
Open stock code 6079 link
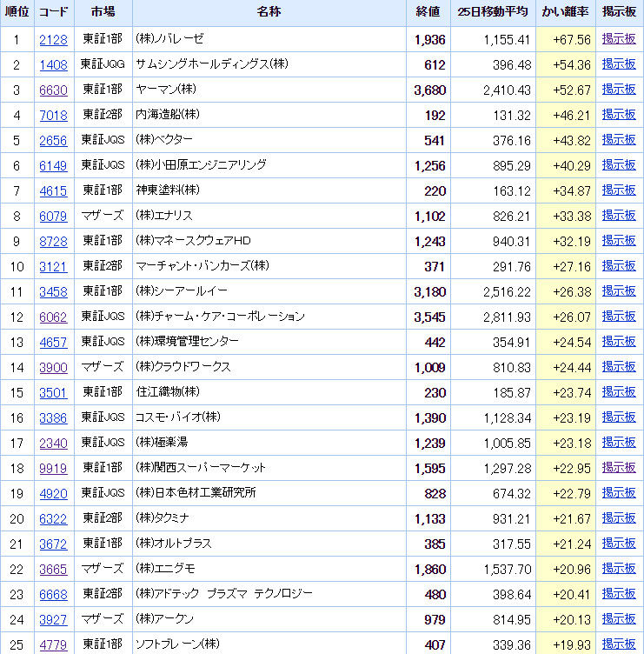[x=53, y=217]
